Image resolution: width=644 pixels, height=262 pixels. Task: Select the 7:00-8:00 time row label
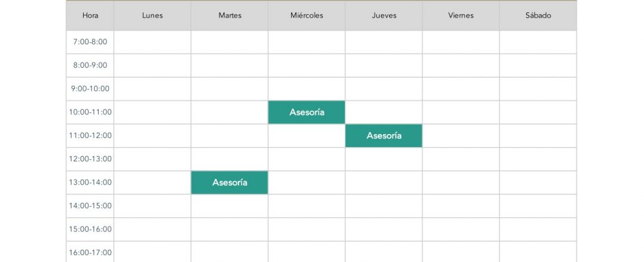click(x=90, y=42)
